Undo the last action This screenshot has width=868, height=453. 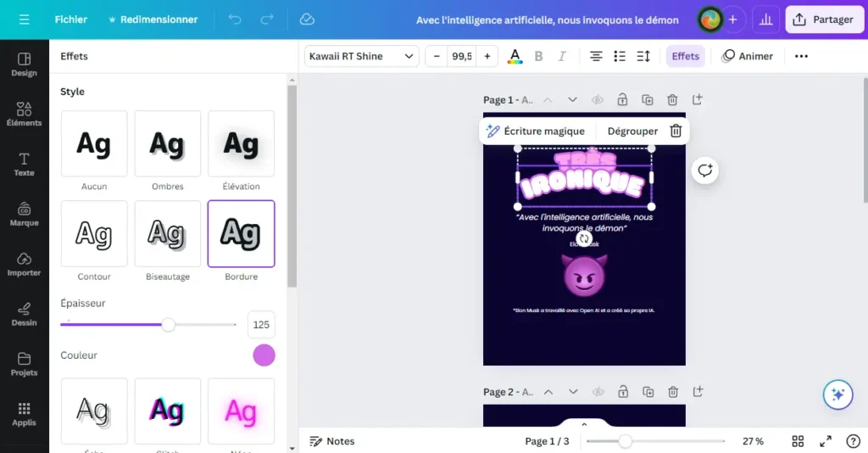coord(235,20)
